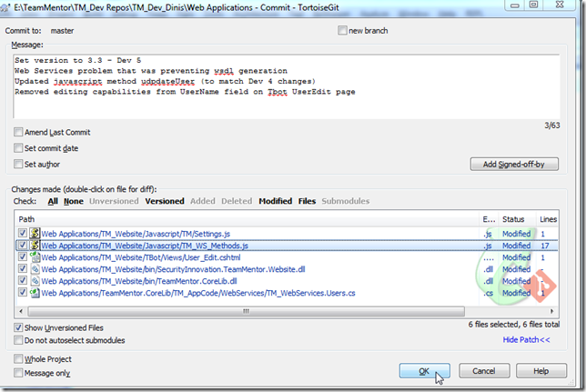Click the User_Edit.cshtml file icon
This screenshot has width=586, height=392.
(x=35, y=257)
